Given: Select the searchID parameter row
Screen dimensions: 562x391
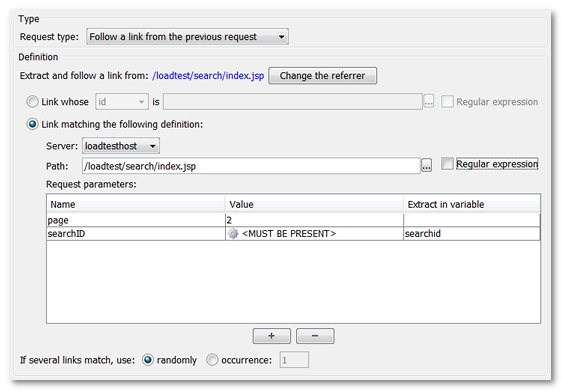Looking at the screenshot, I should coord(293,234).
